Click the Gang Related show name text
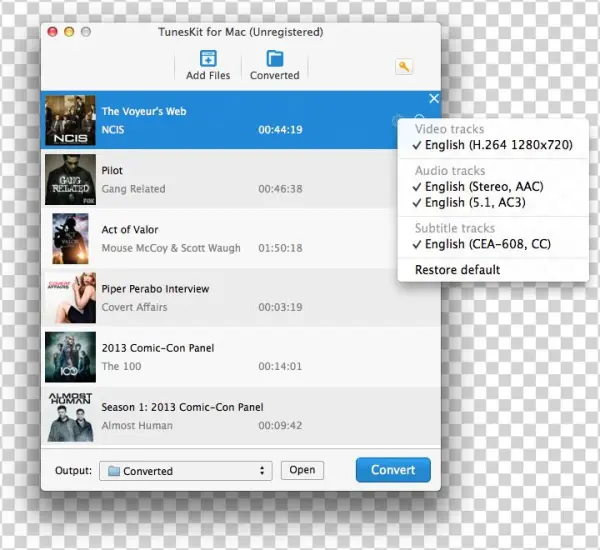Viewport: 600px width, 550px height. coord(134,189)
